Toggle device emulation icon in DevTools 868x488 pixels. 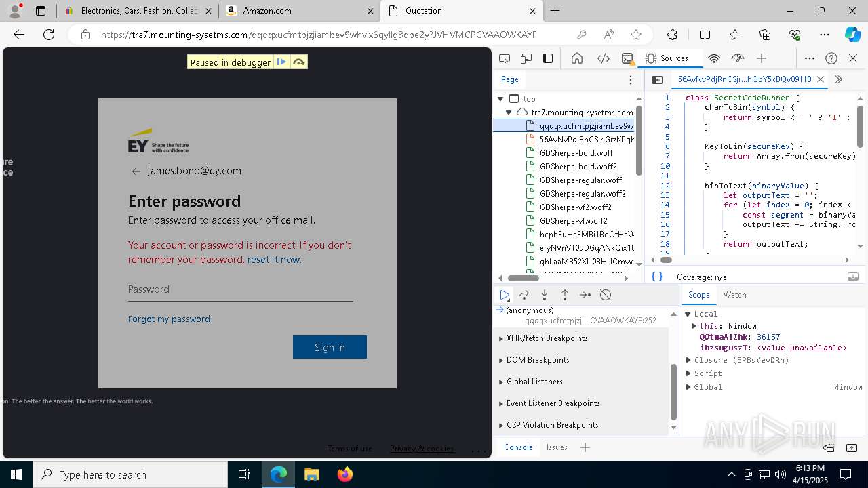526,58
